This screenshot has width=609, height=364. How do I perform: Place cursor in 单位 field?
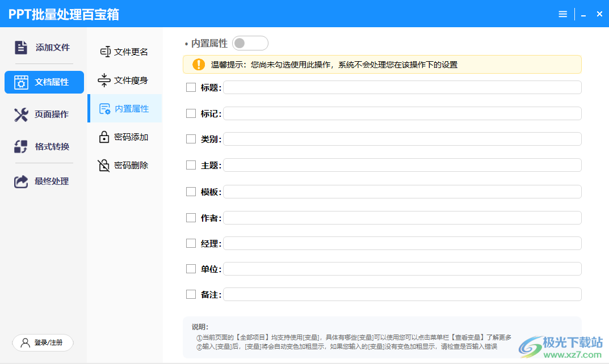[402, 269]
